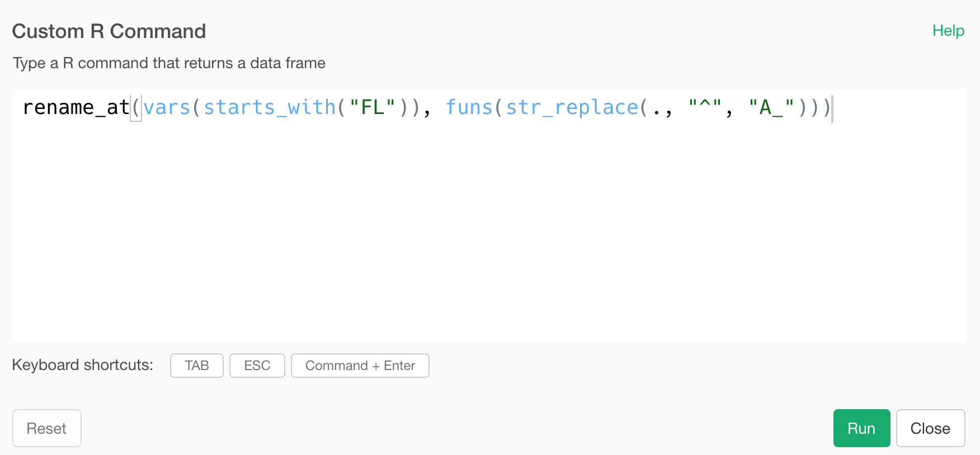Click the ESC shortcut key badge
Screen dimensions: 980x455
pos(257,366)
